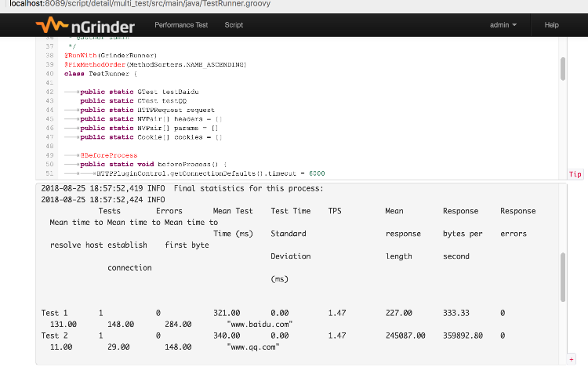Click the class TestRunner line in the editor
588x374 pixels.
coord(100,74)
